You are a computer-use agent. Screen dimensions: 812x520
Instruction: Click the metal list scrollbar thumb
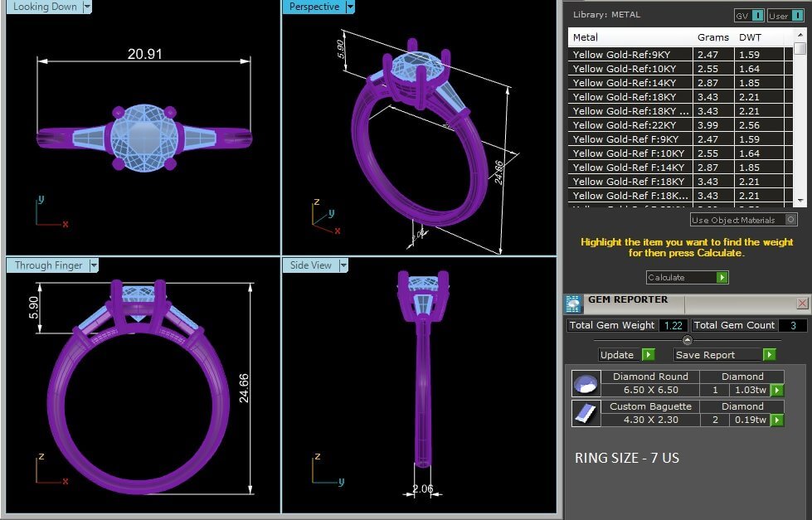pyautogui.click(x=800, y=48)
